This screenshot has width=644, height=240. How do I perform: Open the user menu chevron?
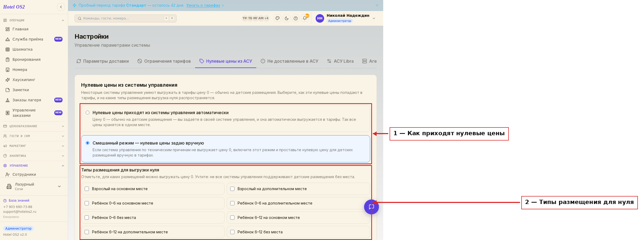(x=374, y=18)
